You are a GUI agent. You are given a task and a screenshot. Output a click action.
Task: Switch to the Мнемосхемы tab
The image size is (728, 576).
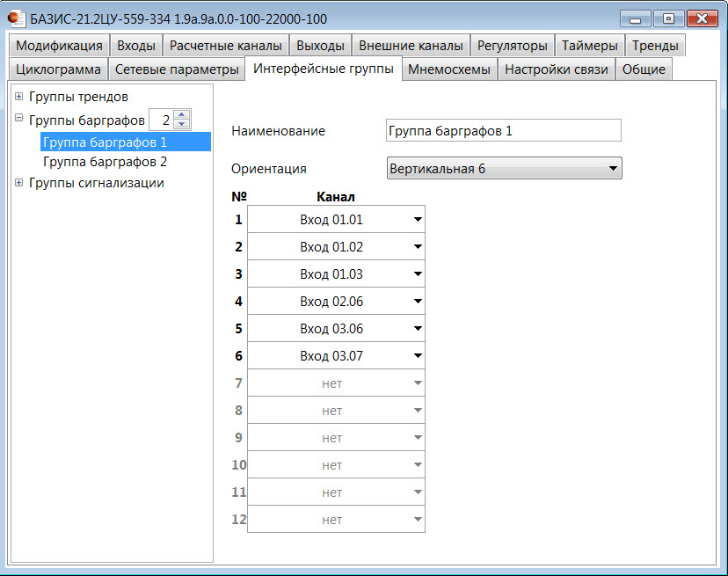(449, 69)
